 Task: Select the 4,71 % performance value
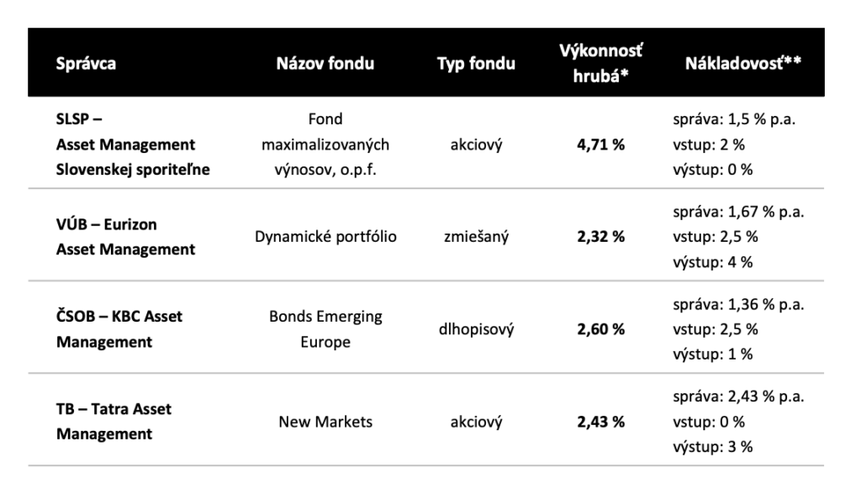tap(600, 144)
